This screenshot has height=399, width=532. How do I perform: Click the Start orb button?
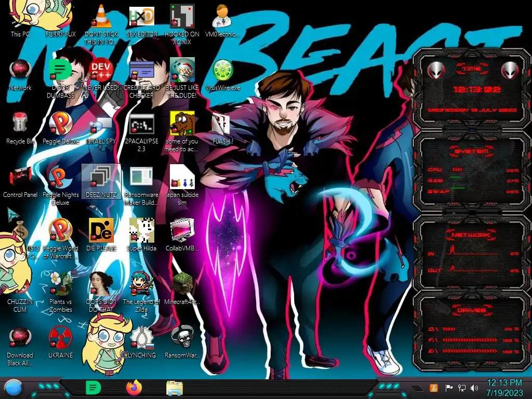(x=13, y=388)
